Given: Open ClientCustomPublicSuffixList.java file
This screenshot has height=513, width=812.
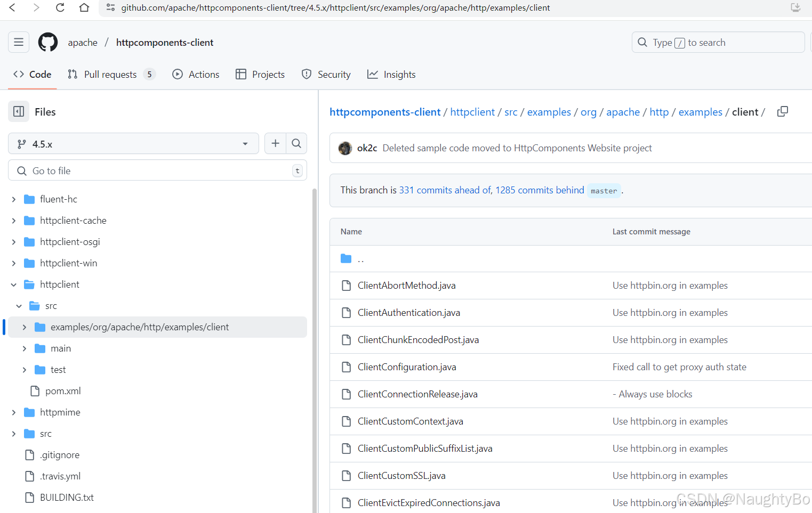Looking at the screenshot, I should [425, 449].
